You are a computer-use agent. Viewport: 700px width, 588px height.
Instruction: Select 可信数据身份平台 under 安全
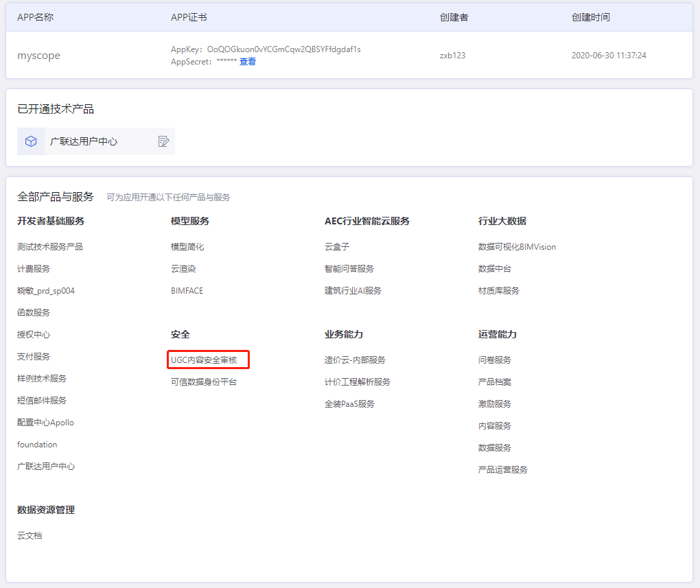[x=203, y=381]
